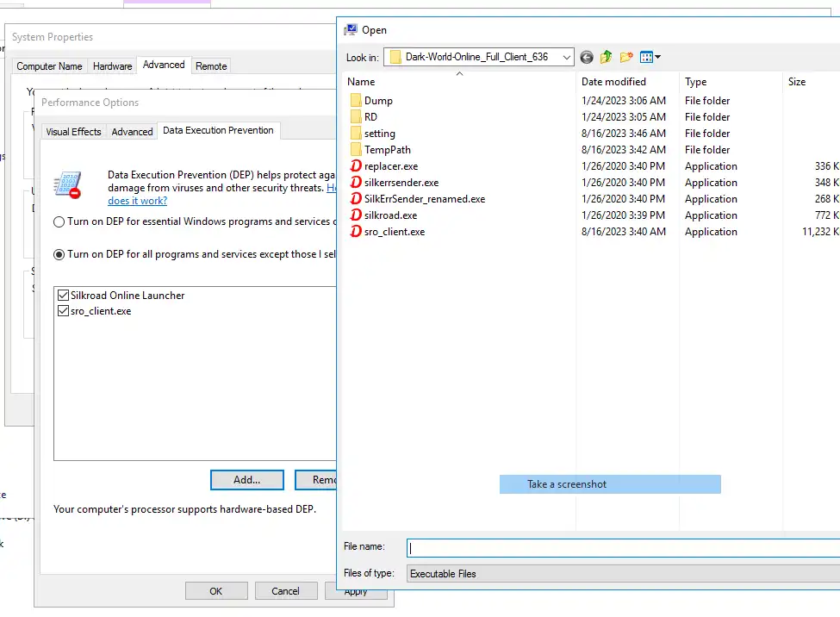
Task: Expand the Look in folder dropdown
Action: pyautogui.click(x=566, y=58)
